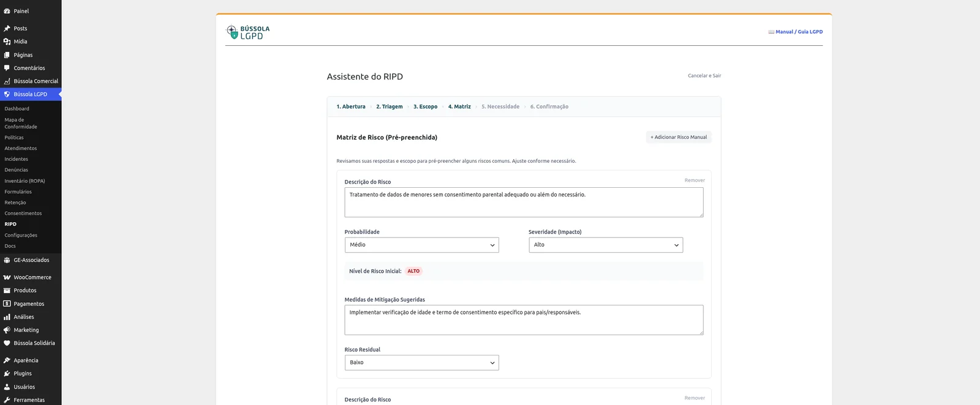This screenshot has height=405, width=980.
Task: Open Denúncias submenu item
Action: (x=17, y=170)
